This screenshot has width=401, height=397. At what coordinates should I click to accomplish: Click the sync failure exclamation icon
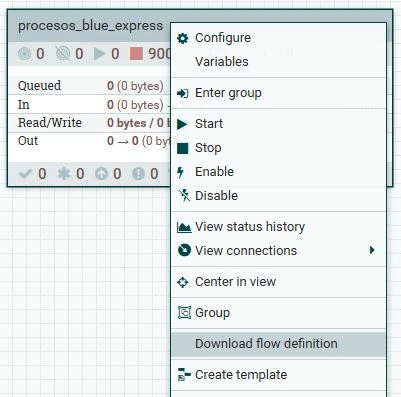point(138,174)
